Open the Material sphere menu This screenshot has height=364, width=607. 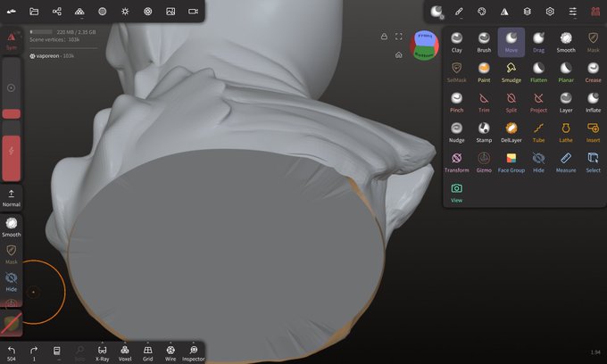[x=102, y=12]
